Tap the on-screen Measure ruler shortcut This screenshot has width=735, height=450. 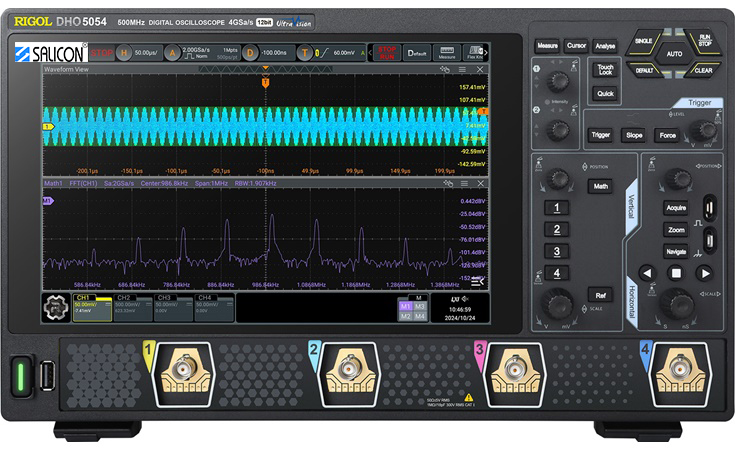(447, 52)
